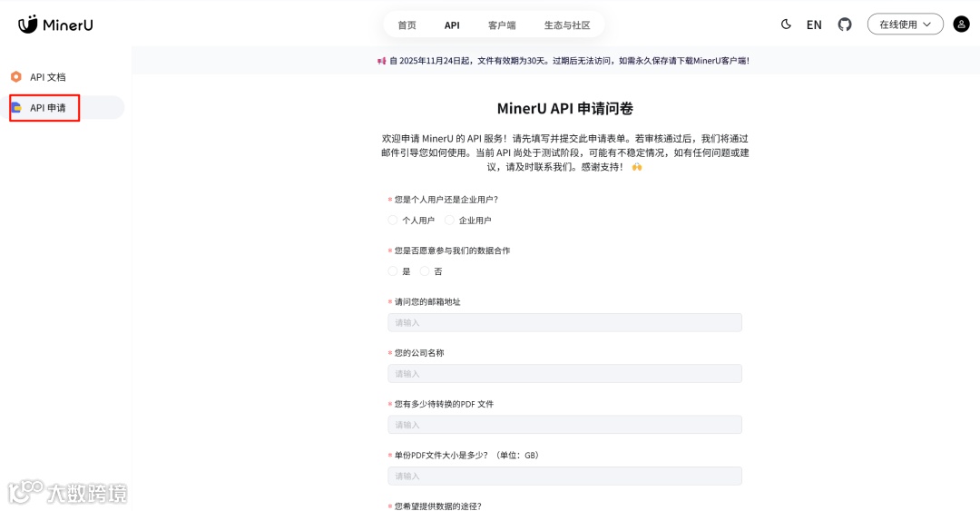
Task: Click the API 申请 folder icon
Action: tap(17, 108)
